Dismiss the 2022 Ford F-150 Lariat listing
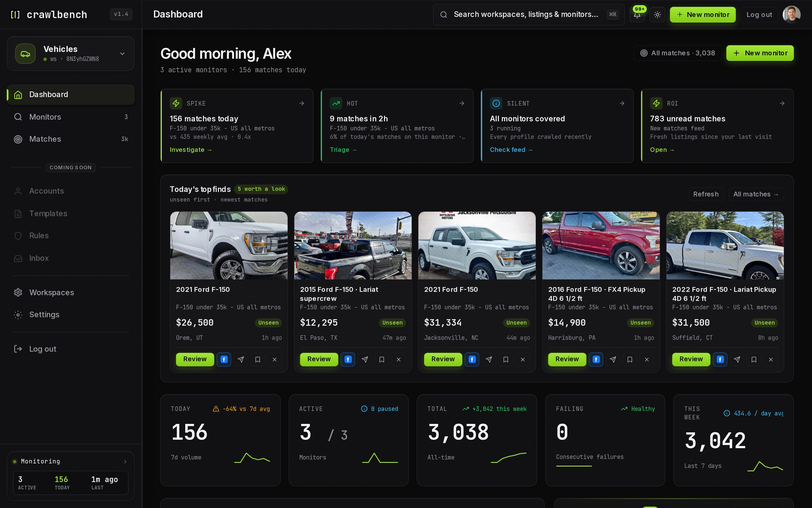The width and height of the screenshot is (812, 508). pos(771,360)
